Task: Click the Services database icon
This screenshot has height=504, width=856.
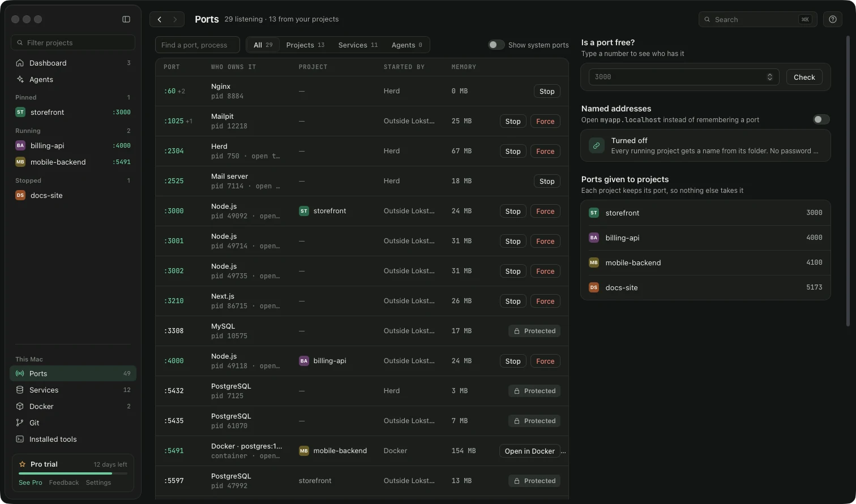Action: click(20, 390)
